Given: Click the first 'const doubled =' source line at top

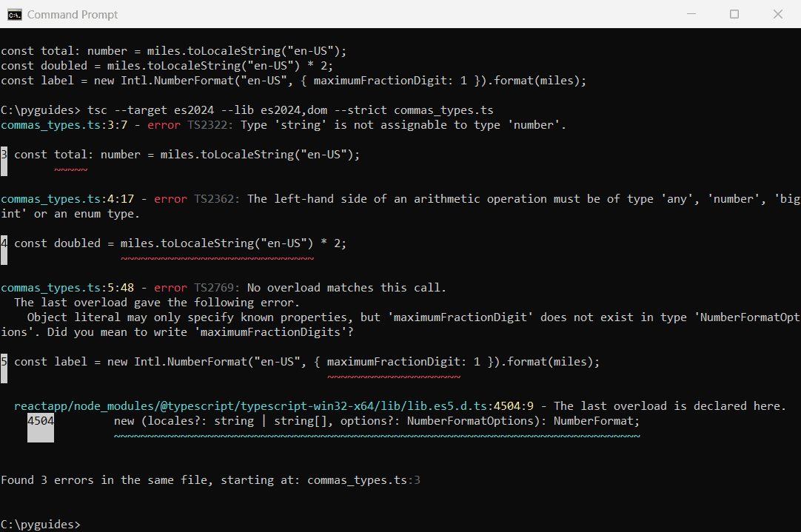Looking at the screenshot, I should (167, 66).
